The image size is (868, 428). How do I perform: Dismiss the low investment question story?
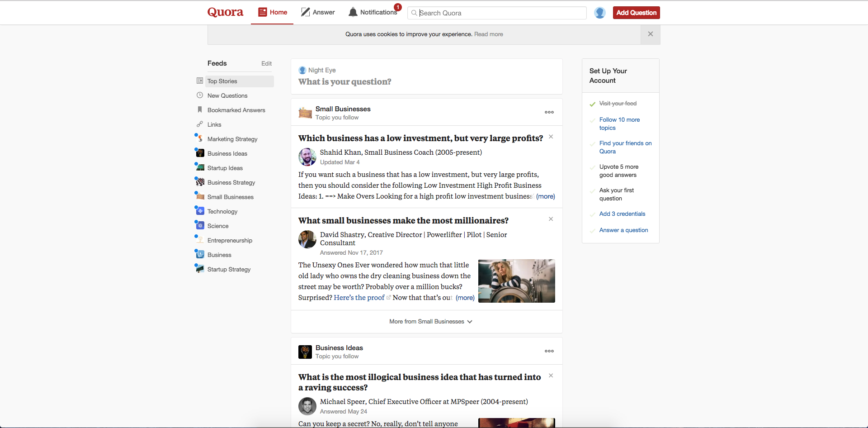(x=551, y=137)
